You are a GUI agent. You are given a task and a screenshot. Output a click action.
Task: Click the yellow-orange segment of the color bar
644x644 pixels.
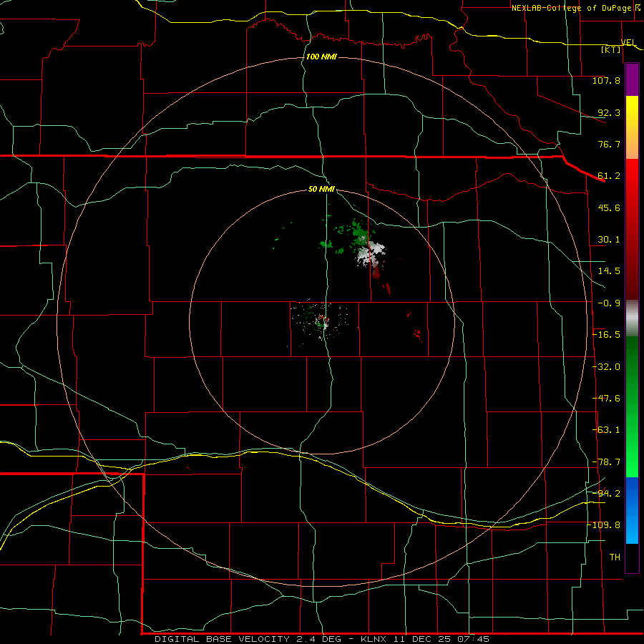[632, 127]
